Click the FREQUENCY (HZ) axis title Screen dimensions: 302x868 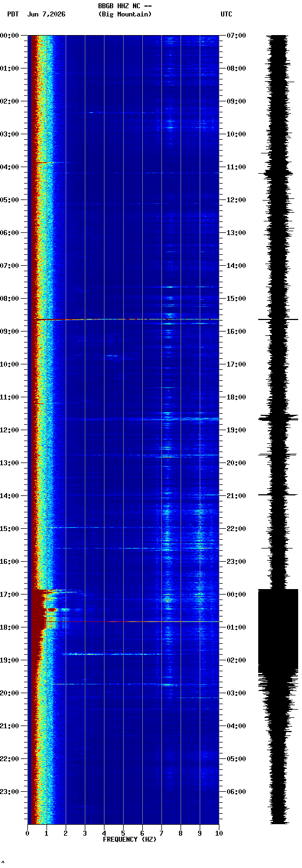click(130, 840)
